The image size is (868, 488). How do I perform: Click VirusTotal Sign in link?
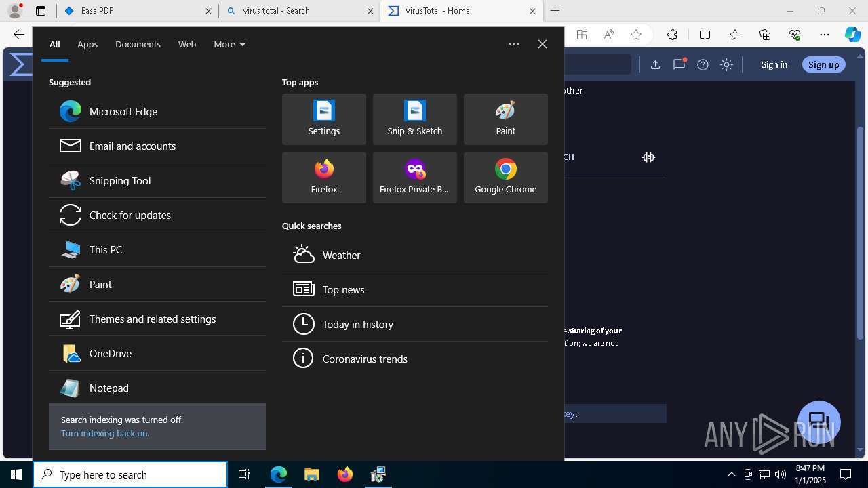point(774,64)
